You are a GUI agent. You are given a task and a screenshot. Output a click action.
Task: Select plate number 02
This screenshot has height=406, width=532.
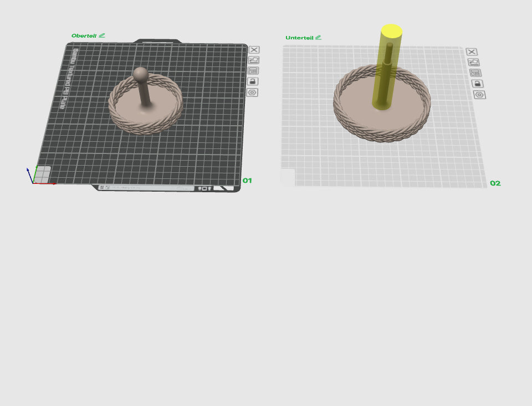pos(495,183)
